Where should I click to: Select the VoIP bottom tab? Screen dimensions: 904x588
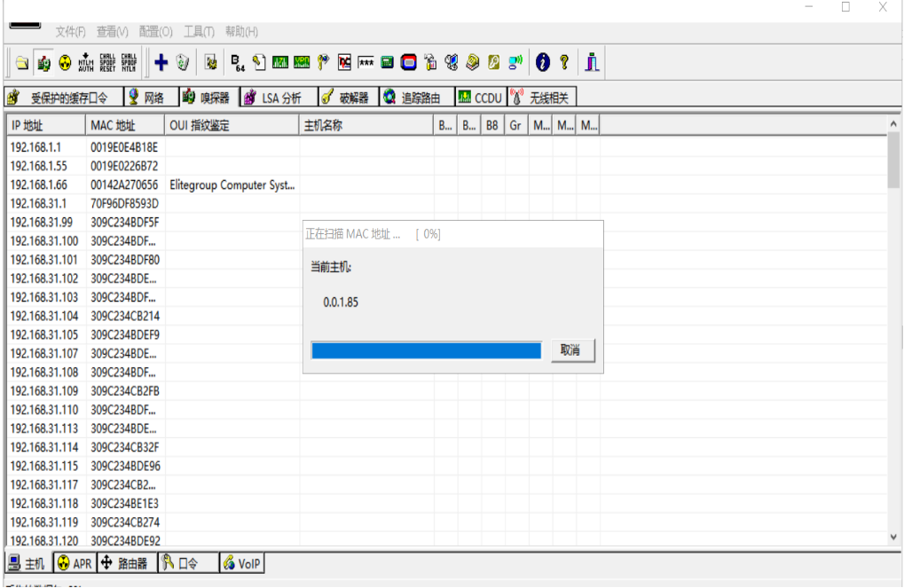coord(242,563)
